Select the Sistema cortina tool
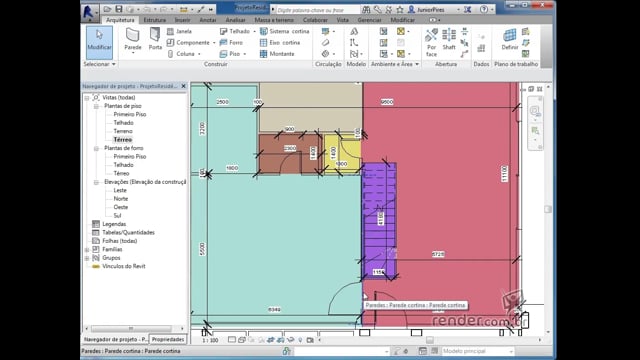Screen dimensions: 640x360 click(x=285, y=31)
